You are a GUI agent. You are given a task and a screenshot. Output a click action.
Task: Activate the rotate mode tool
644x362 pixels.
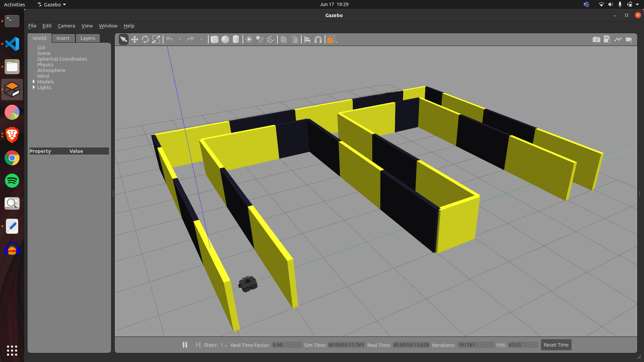[145, 40]
